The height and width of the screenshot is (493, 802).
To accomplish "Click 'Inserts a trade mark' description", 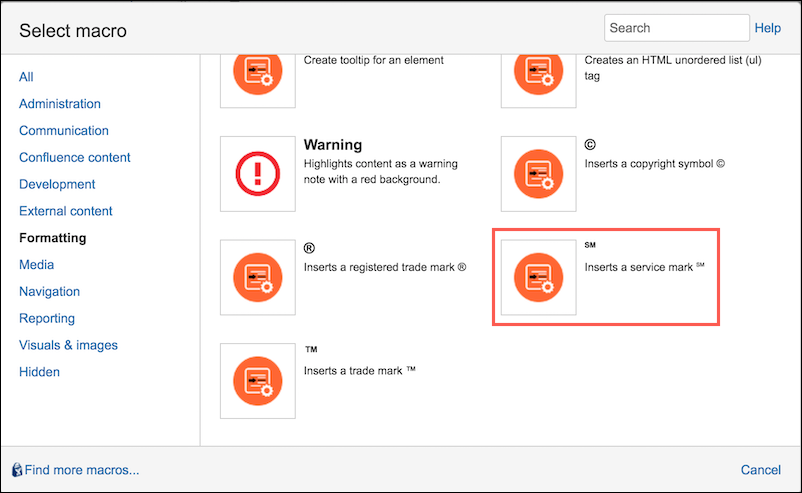I will coord(360,371).
